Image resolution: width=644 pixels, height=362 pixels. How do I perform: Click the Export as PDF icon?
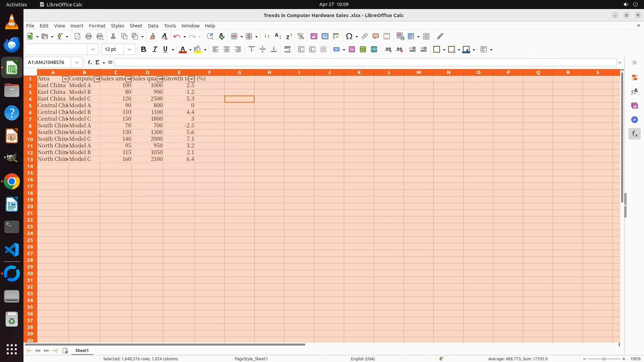[77, 37]
